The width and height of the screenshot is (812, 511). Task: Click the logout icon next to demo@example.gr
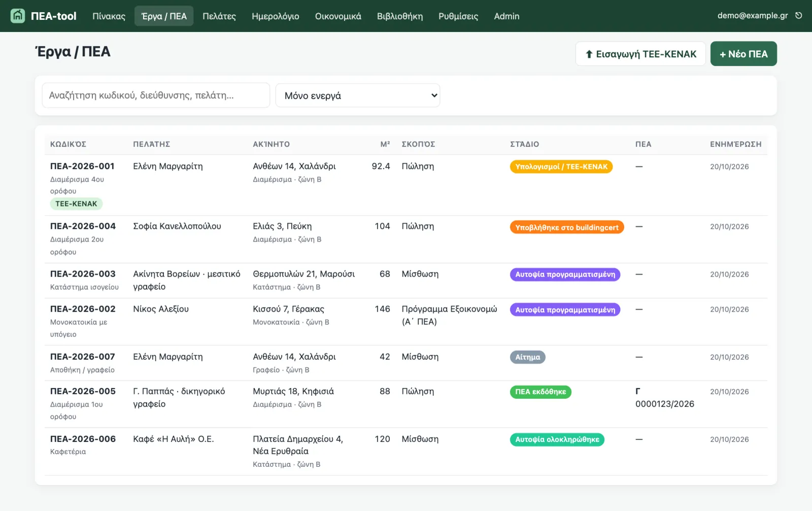[x=799, y=16]
